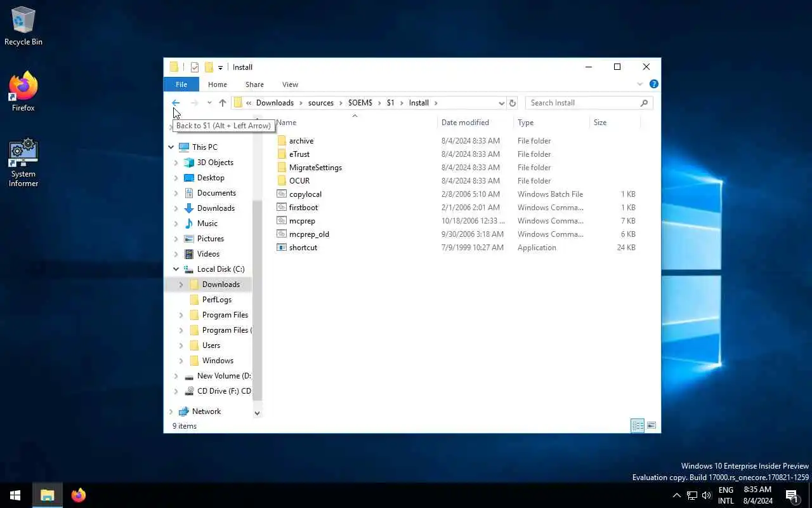
Task: Show hidden tray icons chevron
Action: tap(676, 495)
